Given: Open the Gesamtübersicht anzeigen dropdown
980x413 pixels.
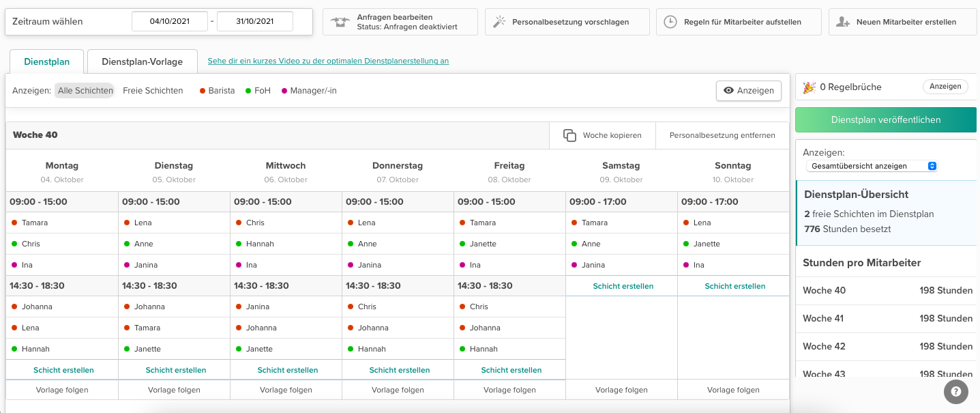Looking at the screenshot, I should (x=872, y=166).
